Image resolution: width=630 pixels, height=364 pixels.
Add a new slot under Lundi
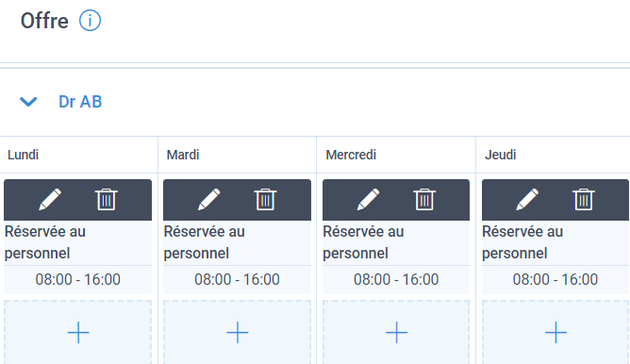[78, 332]
